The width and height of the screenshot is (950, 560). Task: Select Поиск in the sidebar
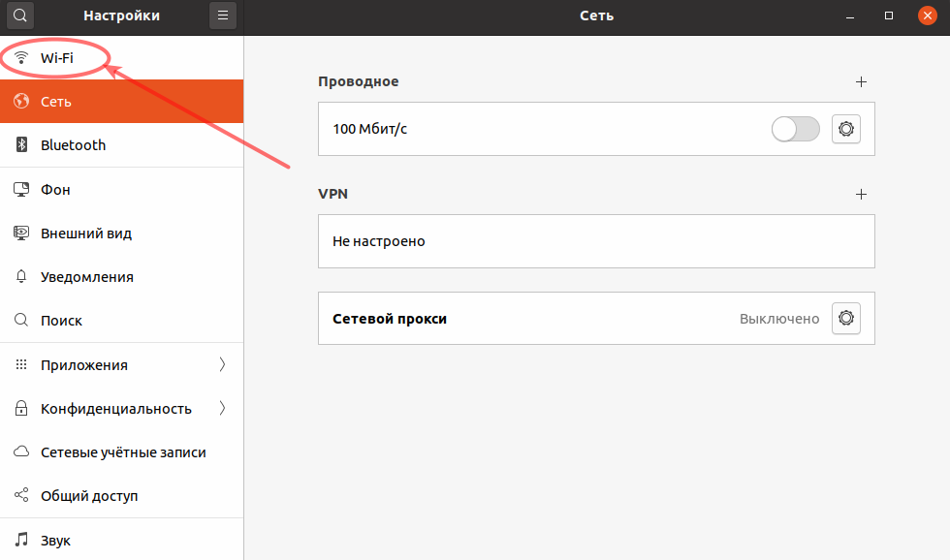61,321
